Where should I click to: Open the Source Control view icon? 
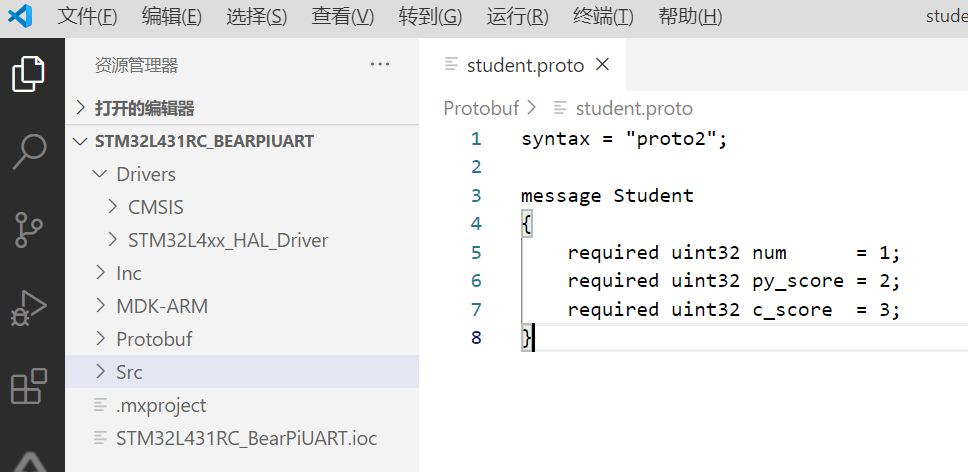28,230
